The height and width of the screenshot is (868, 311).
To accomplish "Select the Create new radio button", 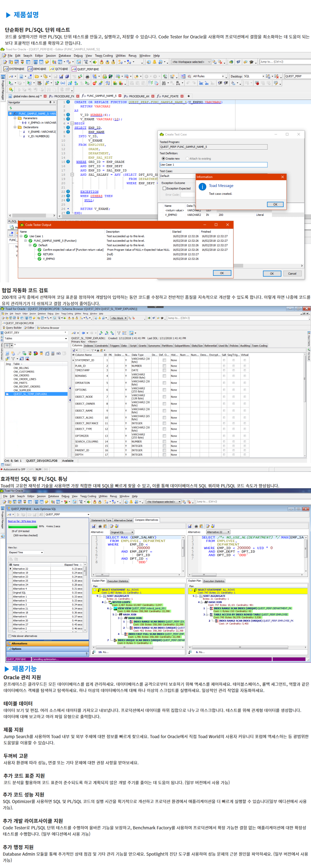I will pyautogui.click(x=163, y=158).
